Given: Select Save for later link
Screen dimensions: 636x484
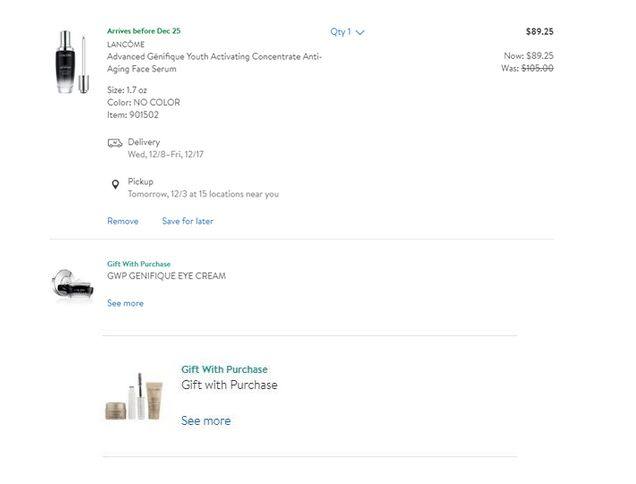Looking at the screenshot, I should [187, 221].
